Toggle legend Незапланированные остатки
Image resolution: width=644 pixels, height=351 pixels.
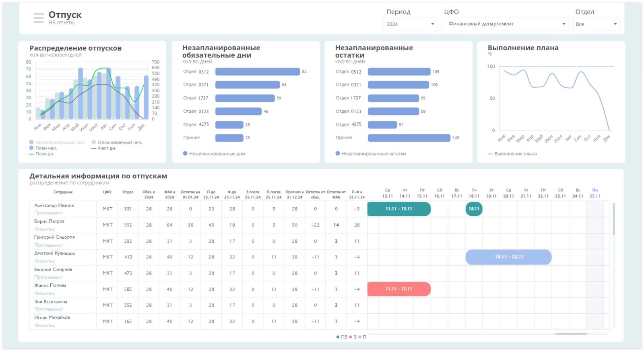pyautogui.click(x=371, y=153)
